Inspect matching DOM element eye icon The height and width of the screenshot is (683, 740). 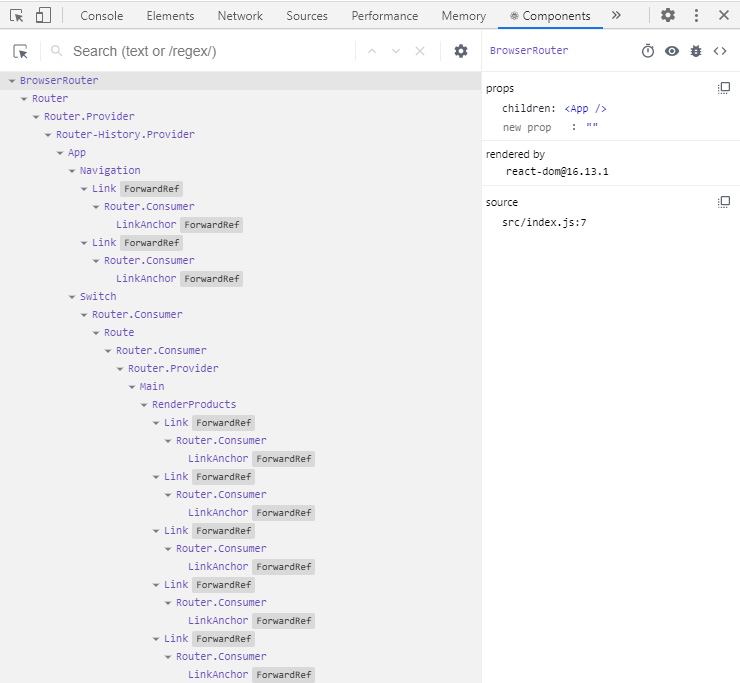click(672, 51)
